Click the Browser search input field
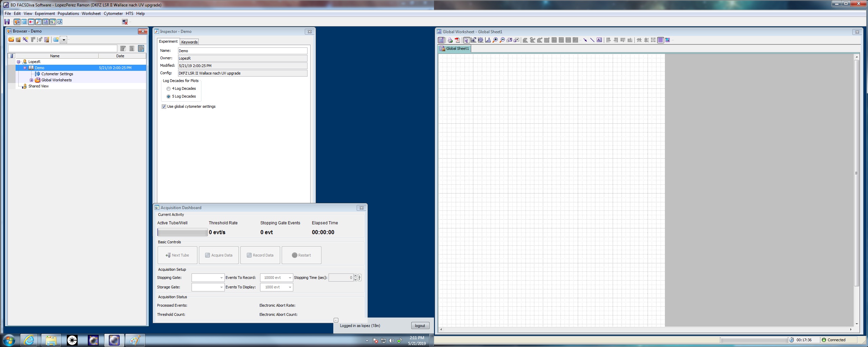Image resolution: width=868 pixels, height=347 pixels. point(63,49)
